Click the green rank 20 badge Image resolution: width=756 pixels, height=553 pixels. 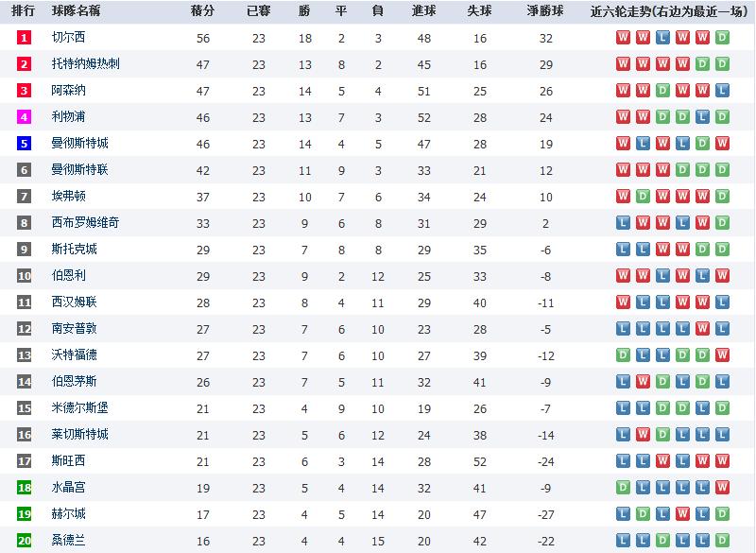point(25,541)
